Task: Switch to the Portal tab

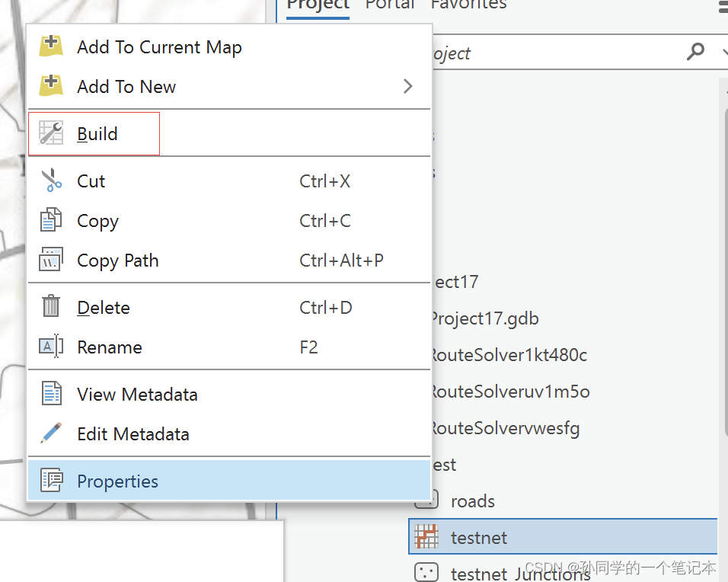Action: 390,5
